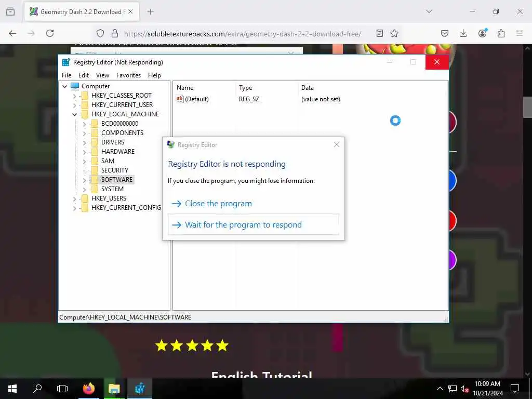Switch to Firefox on the taskbar
The height and width of the screenshot is (399, 532).
coord(89,389)
